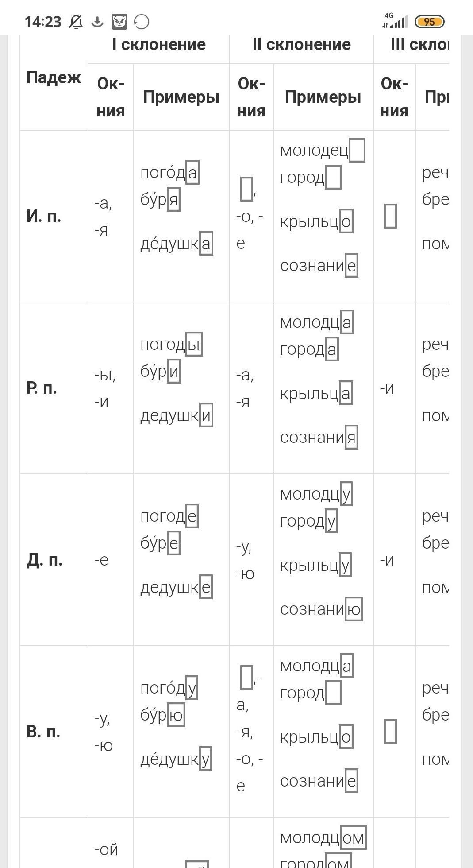Tap the "Р. п." row label
Screen dimensions: 473x868
(x=42, y=388)
